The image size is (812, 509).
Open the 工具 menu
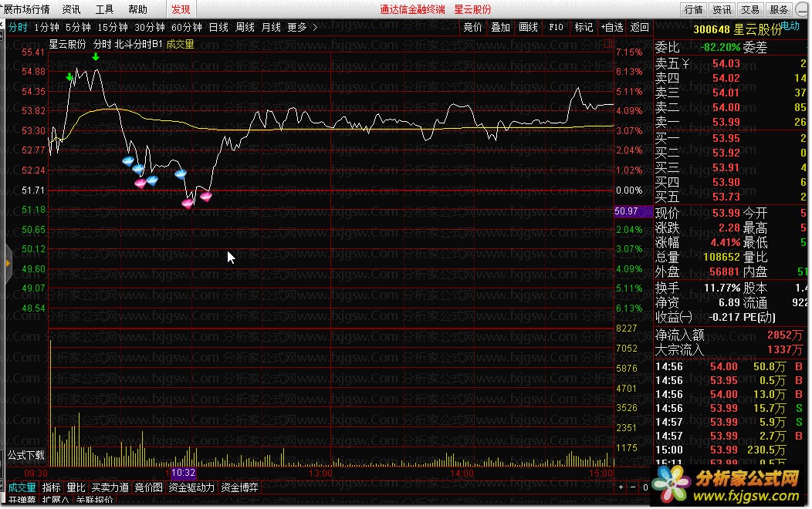tap(104, 9)
